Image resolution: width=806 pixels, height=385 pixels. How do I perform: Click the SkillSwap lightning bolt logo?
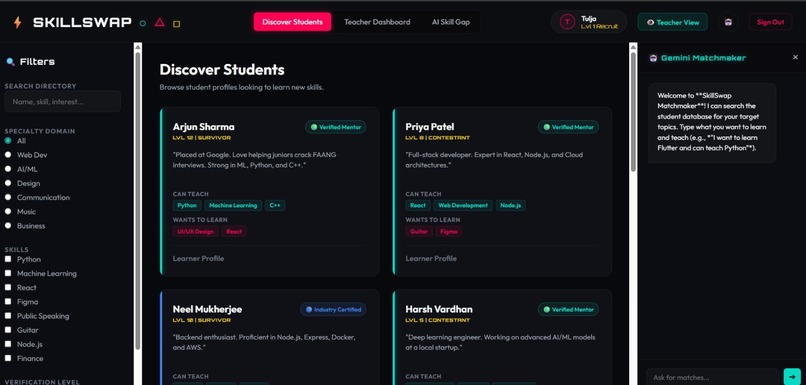click(17, 23)
